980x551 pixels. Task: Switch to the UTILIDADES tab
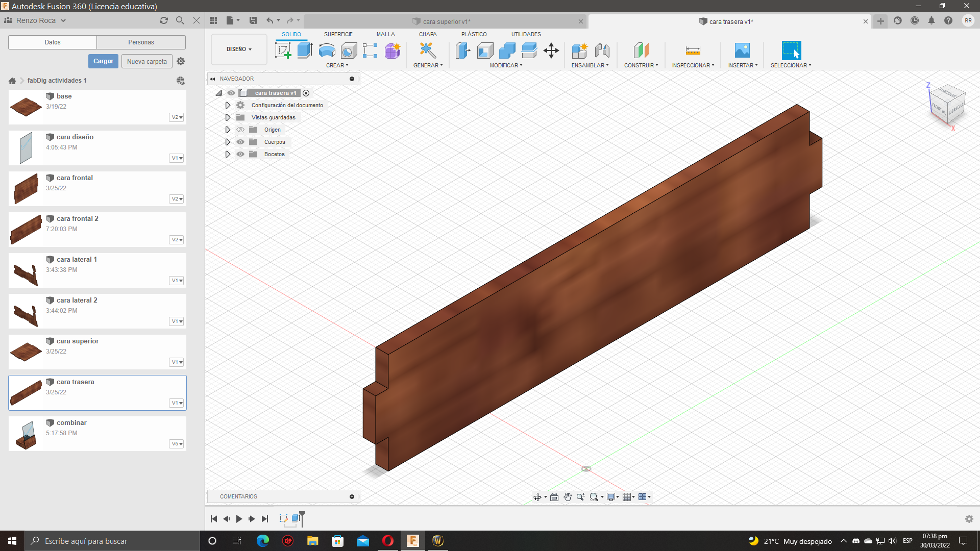[526, 34]
